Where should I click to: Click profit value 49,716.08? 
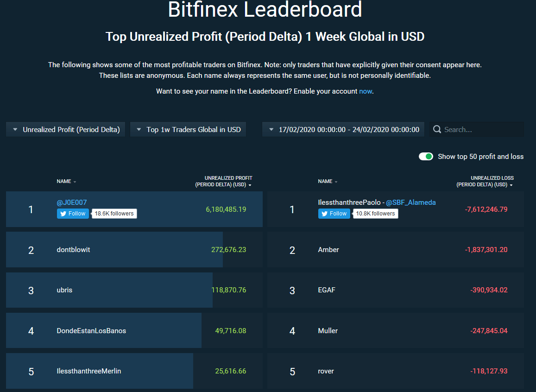click(x=231, y=331)
